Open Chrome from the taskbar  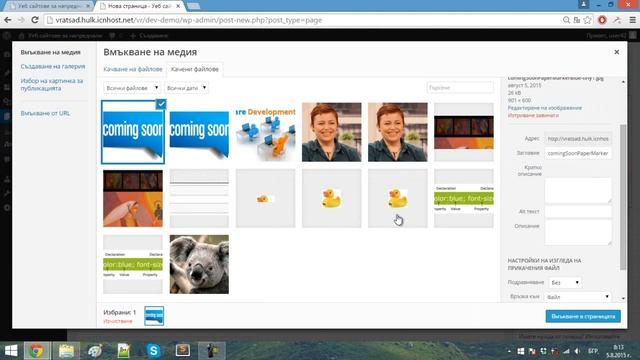37,351
